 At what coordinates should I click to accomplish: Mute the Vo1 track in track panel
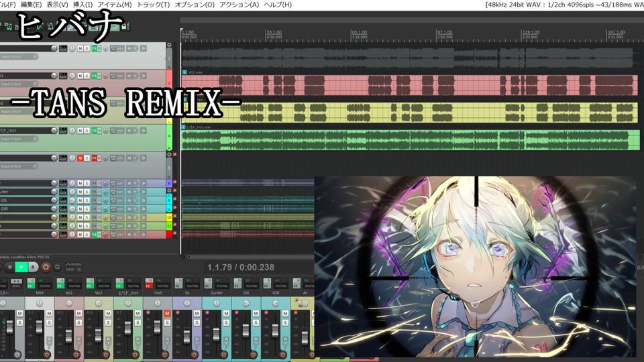pos(80,76)
